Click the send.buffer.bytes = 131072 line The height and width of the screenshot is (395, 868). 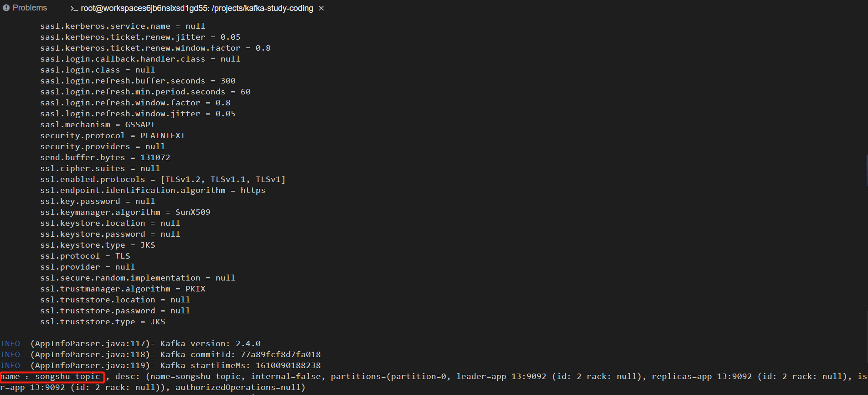(105, 157)
